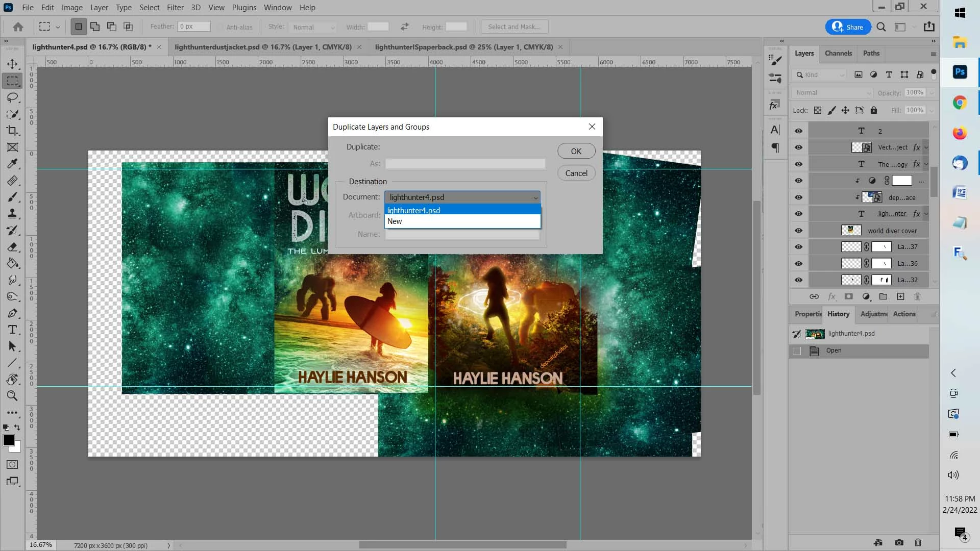Select the Eyedropper tool
980x551 pixels.
coord(12,164)
